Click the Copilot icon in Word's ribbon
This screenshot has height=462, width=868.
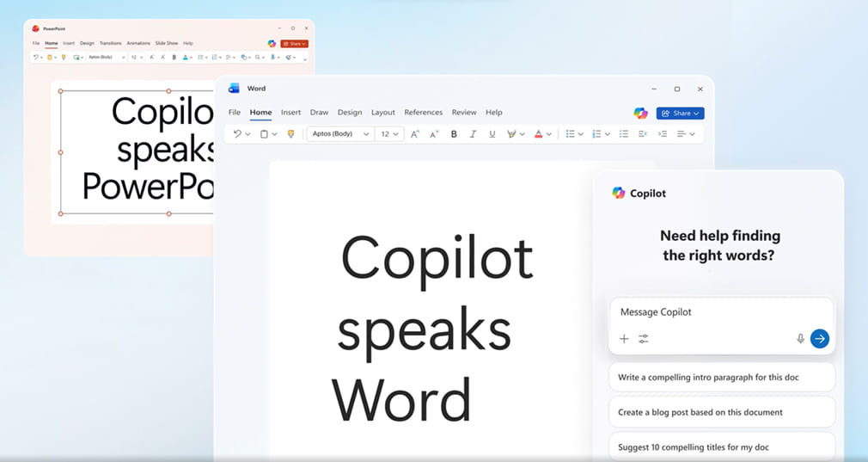pyautogui.click(x=640, y=113)
